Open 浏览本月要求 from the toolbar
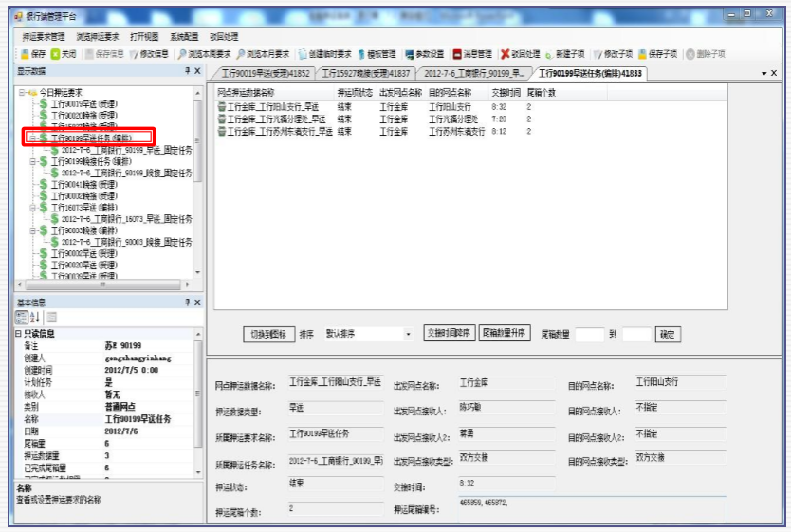 click(263, 54)
